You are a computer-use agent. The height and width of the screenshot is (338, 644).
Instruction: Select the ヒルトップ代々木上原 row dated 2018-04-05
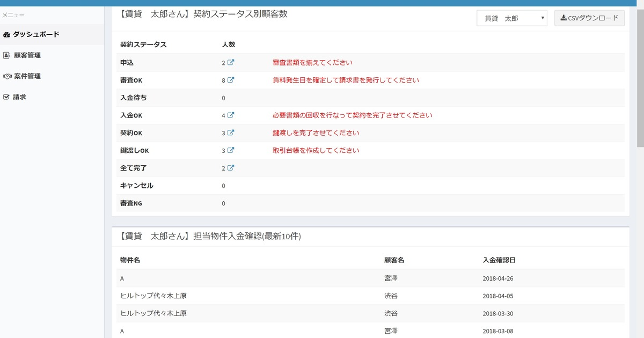pos(153,296)
